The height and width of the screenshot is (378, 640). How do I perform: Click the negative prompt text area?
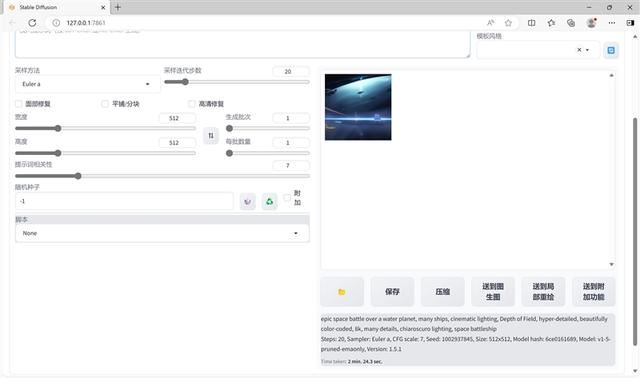coord(242,44)
